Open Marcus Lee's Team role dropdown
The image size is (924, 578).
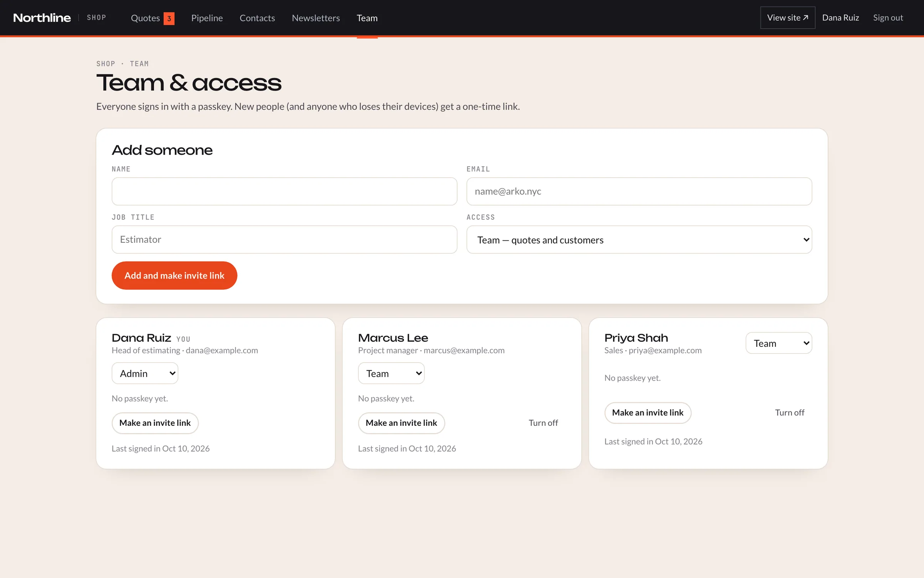pyautogui.click(x=391, y=373)
